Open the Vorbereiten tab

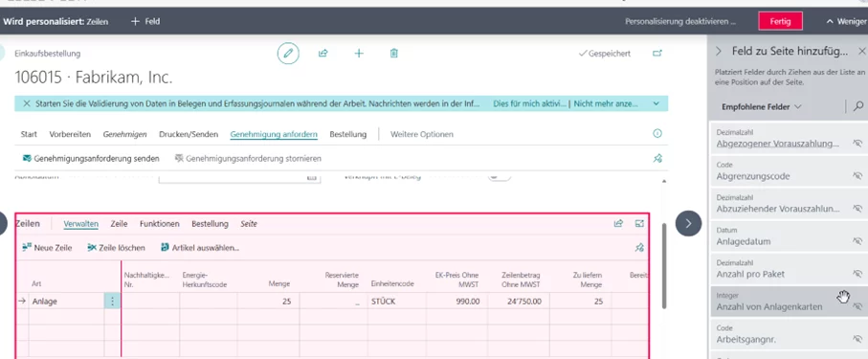[70, 134]
